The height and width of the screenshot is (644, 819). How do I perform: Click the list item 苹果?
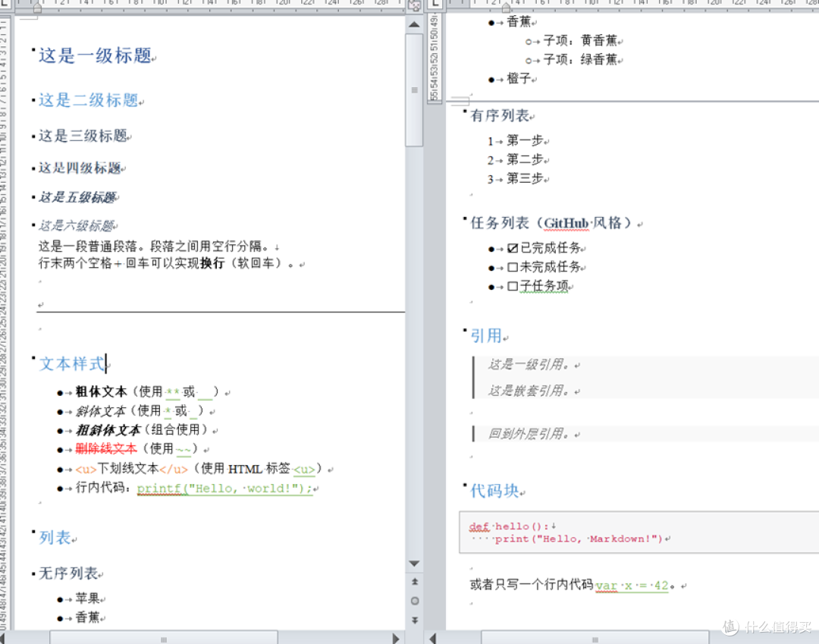(x=87, y=598)
